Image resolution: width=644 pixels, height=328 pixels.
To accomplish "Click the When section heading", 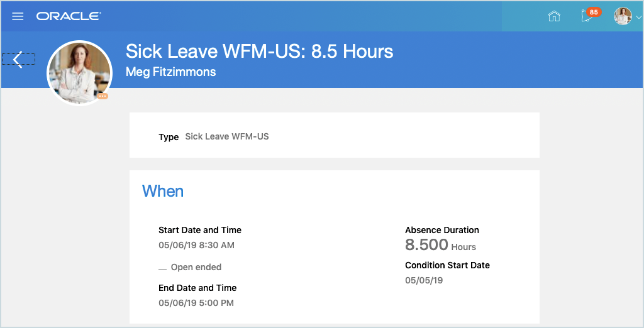I will coord(163,191).
